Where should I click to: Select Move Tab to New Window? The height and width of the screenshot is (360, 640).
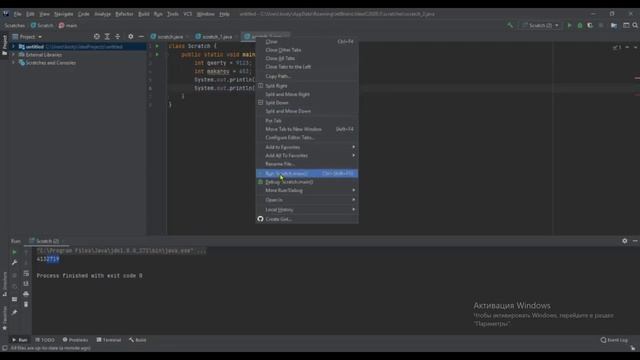[x=307, y=129]
